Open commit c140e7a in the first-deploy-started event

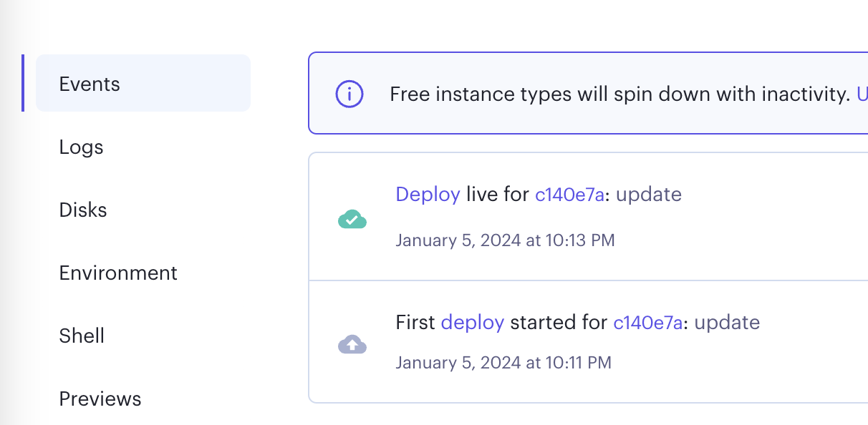pos(647,323)
